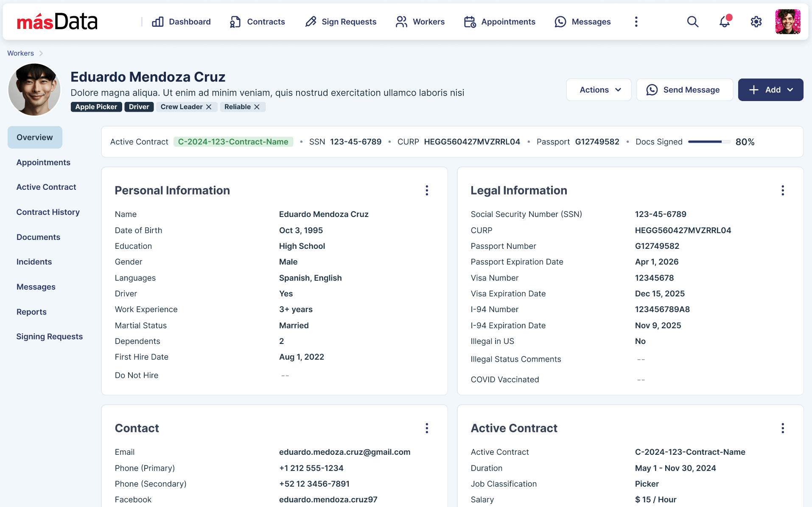Open the search magnifier icon
Viewport: 812px width, 507px height.
(x=692, y=22)
